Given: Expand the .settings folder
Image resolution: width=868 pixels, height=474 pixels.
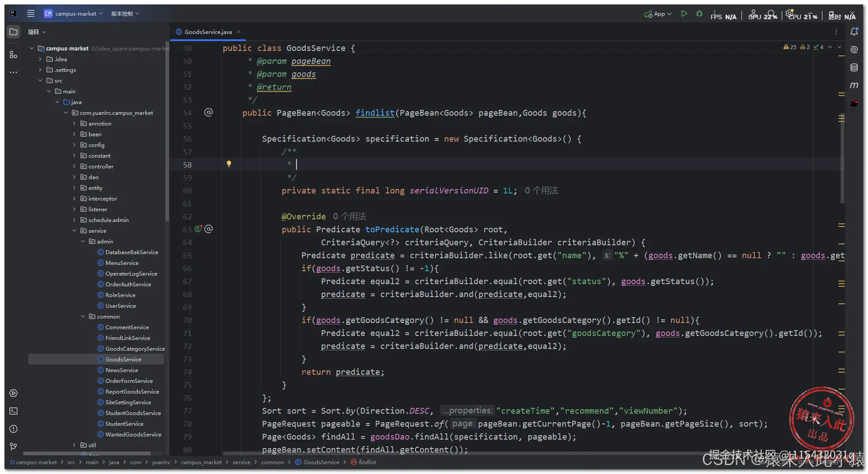Looking at the screenshot, I should point(40,70).
